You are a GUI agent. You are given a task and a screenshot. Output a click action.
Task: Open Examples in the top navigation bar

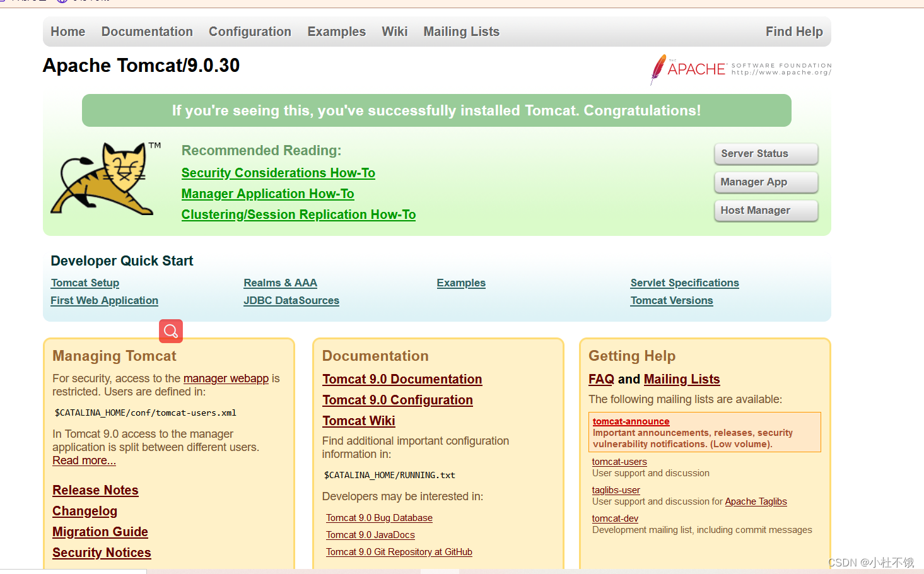(336, 32)
